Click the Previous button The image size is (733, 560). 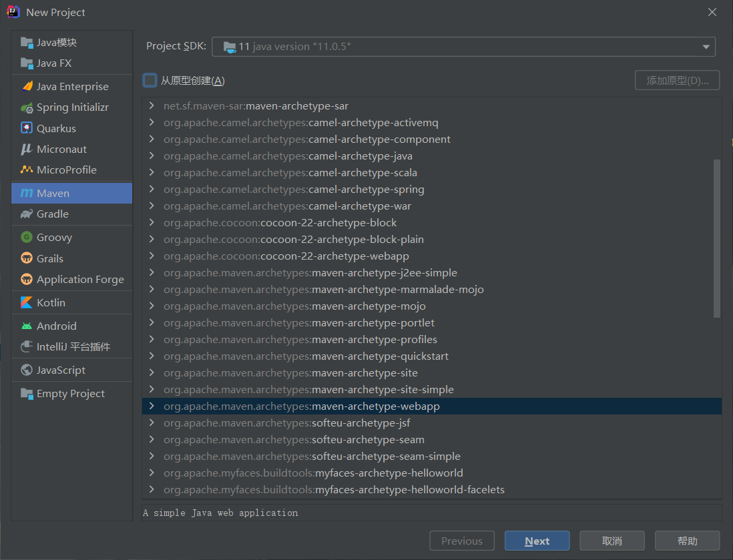462,541
